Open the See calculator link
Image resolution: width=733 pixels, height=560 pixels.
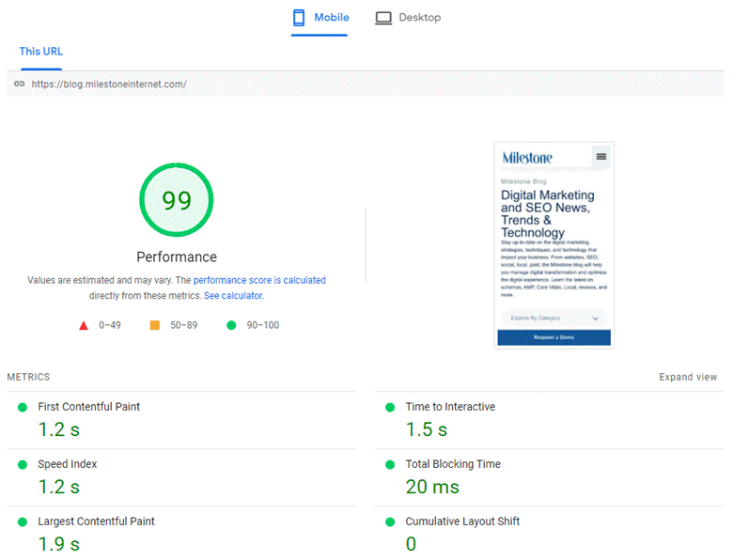click(x=234, y=296)
